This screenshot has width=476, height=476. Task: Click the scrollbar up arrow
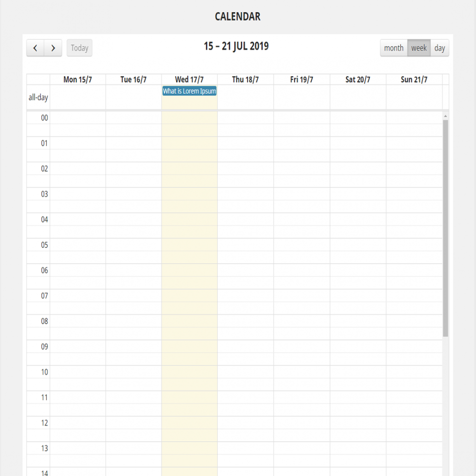(446, 116)
